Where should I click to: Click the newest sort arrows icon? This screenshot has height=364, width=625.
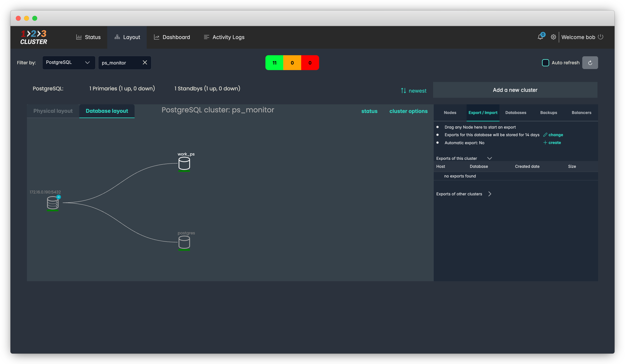click(x=404, y=91)
